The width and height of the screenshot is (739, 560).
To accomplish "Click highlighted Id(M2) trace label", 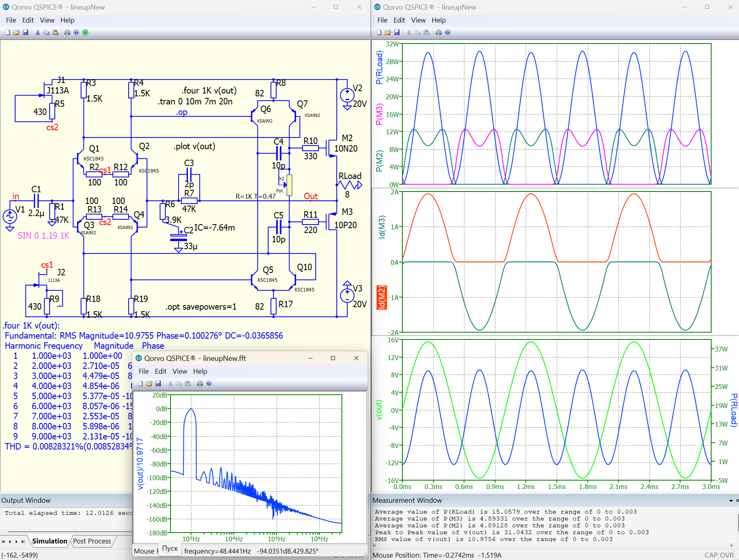I will click(x=382, y=298).
